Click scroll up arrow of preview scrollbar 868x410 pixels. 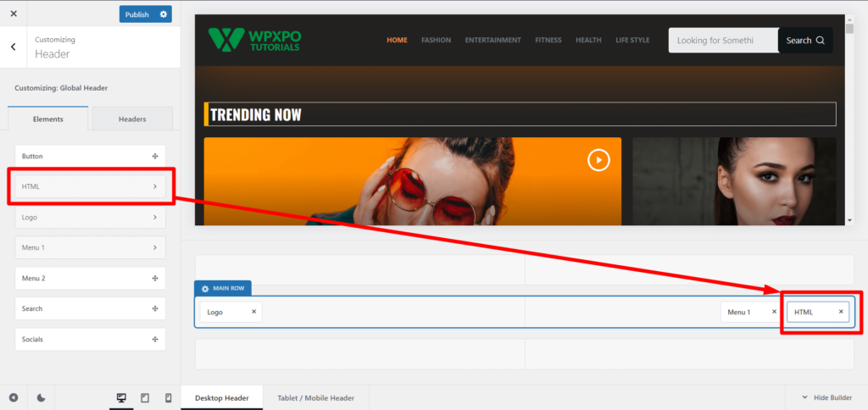coord(849,19)
